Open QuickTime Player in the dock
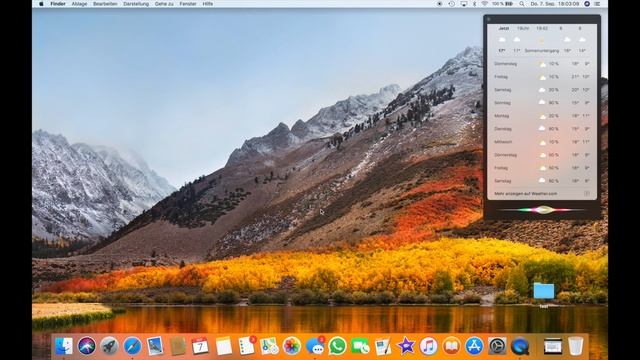Screen dimensions: 640x360 click(x=520, y=346)
